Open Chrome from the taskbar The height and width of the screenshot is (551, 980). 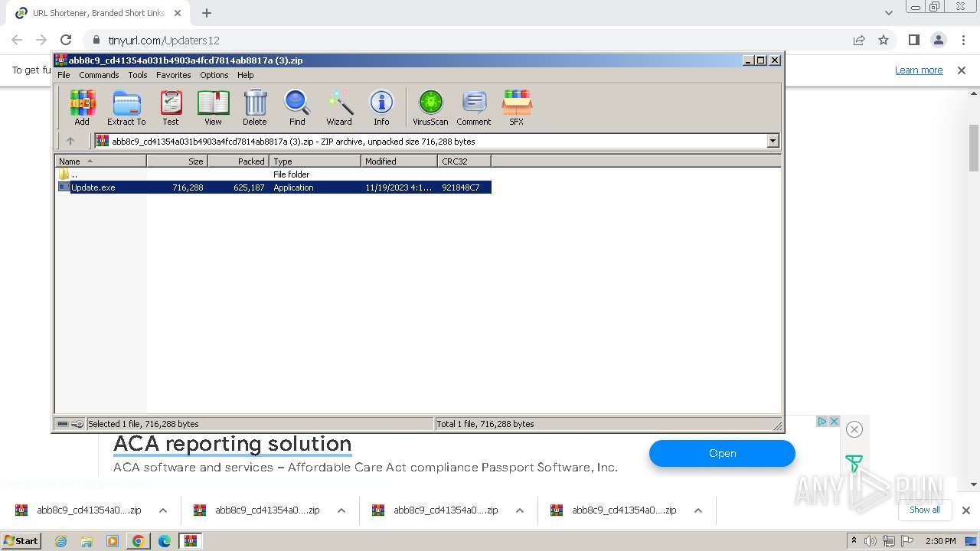point(138,541)
